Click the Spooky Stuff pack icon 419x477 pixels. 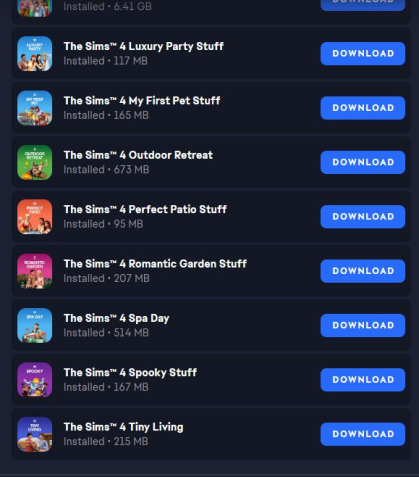[35, 380]
